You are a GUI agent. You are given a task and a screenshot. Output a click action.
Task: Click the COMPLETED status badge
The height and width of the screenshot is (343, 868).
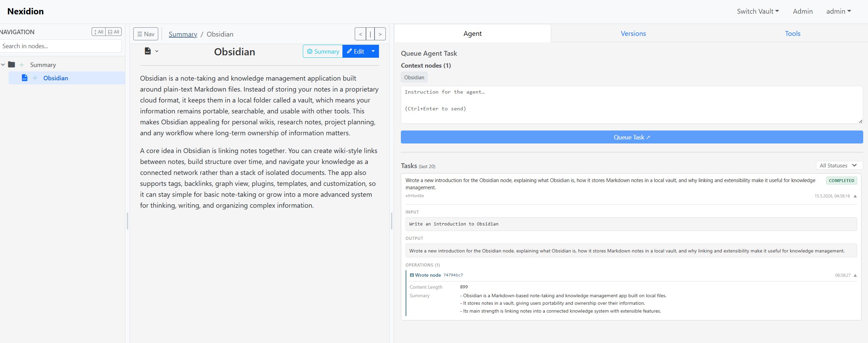click(x=841, y=180)
